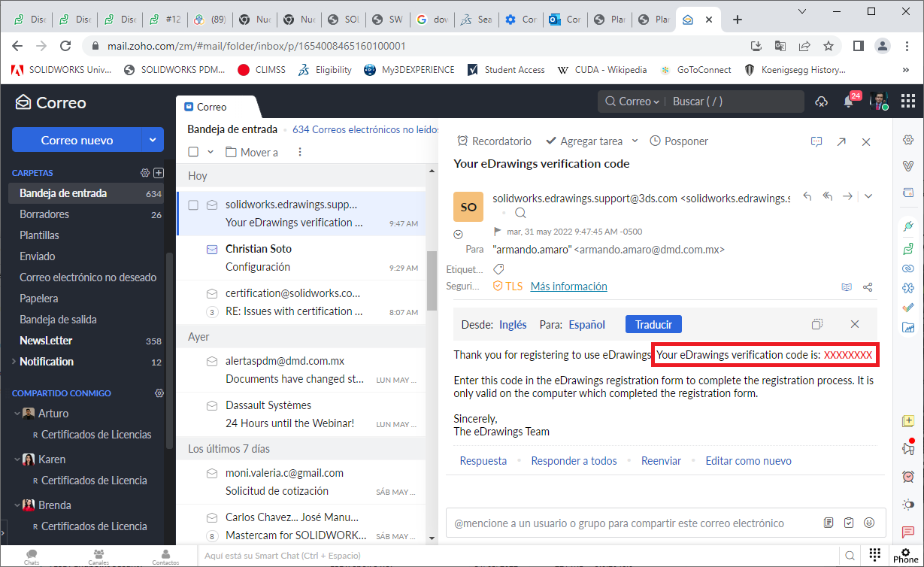Click the reply-all icon in email header
Image resolution: width=924 pixels, height=567 pixels.
(828, 196)
